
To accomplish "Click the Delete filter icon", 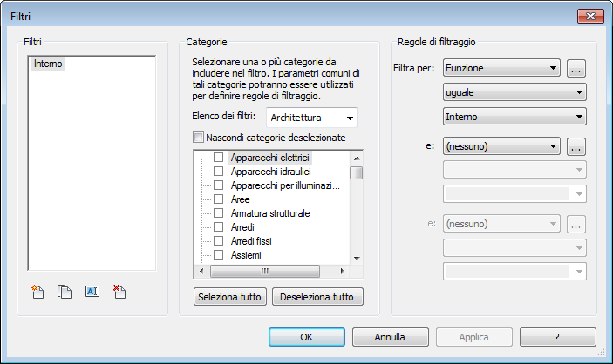I will point(119,293).
